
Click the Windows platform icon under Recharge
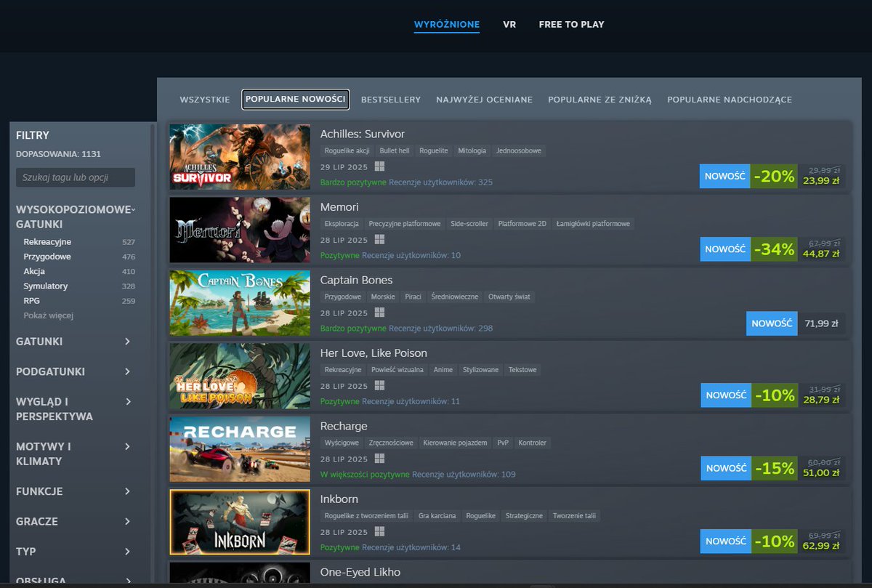click(379, 459)
